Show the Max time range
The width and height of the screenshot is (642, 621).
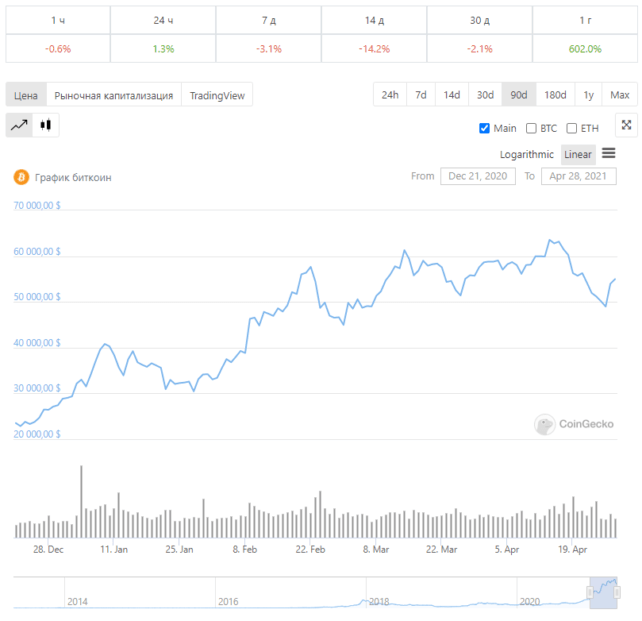(620, 95)
